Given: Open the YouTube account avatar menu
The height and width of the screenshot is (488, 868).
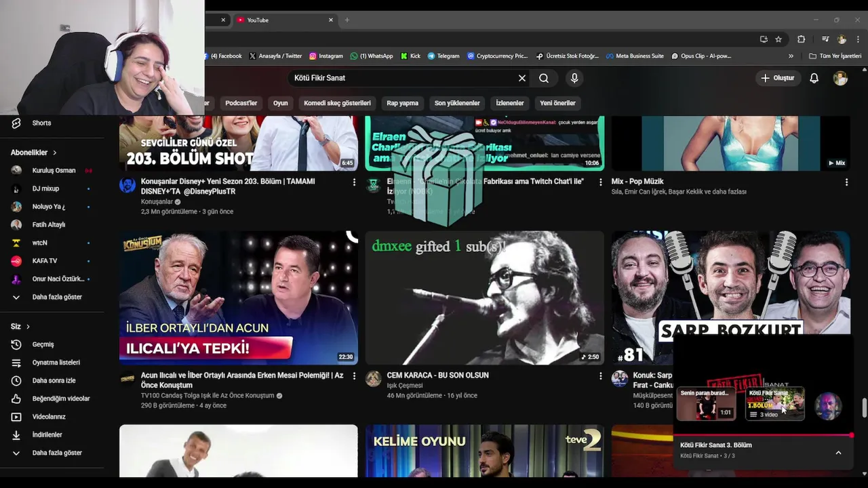Looking at the screenshot, I should click(840, 78).
